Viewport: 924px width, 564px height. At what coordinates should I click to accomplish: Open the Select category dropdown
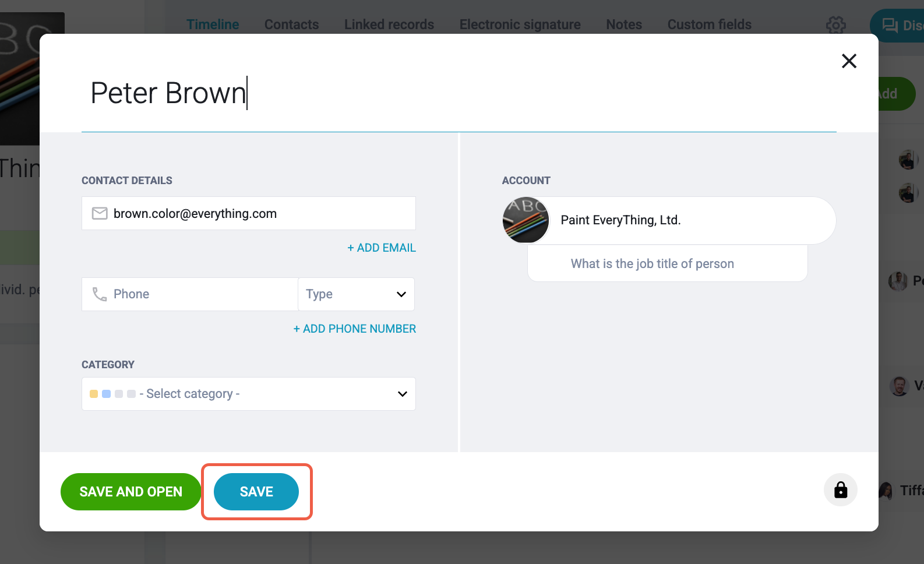[x=249, y=394]
